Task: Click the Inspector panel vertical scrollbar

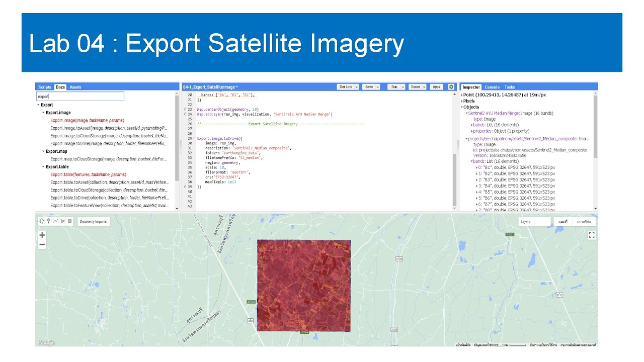Action: tap(596, 126)
